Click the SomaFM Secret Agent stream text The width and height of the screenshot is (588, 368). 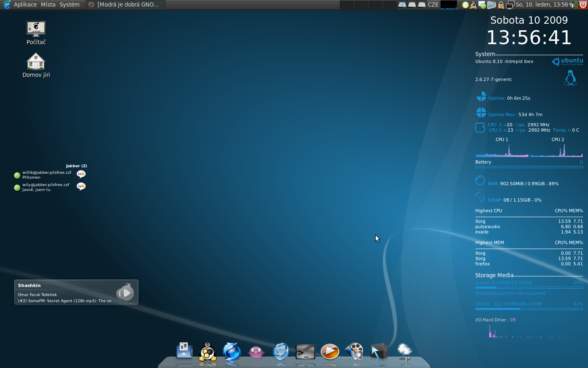pos(65,301)
